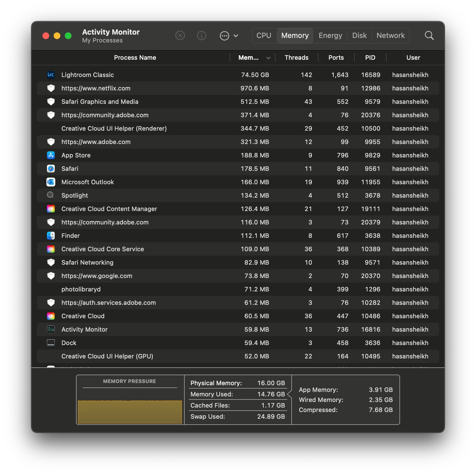Screen dimensions: 476x474
Task: Click the Creative Cloud Content Manager icon
Action: pos(51,209)
